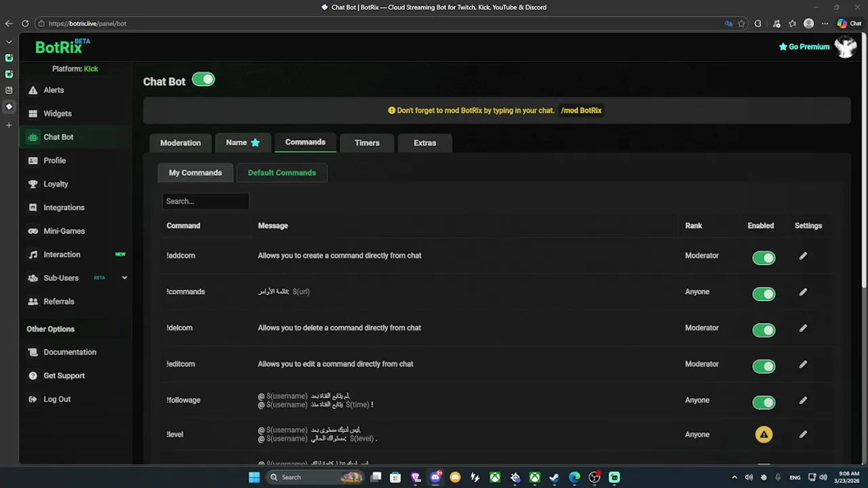Edit the !addcom command pencil

tap(803, 256)
